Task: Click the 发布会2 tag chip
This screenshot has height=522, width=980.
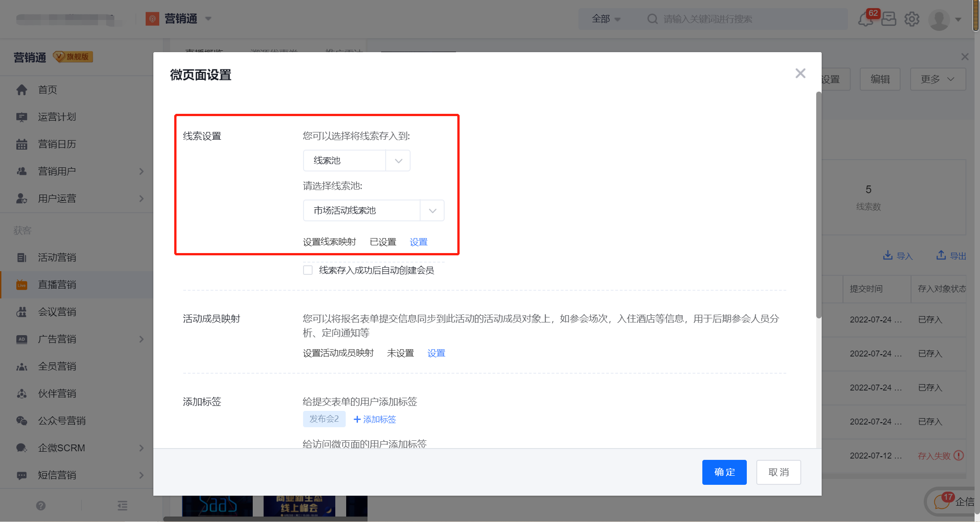Action: pos(324,419)
